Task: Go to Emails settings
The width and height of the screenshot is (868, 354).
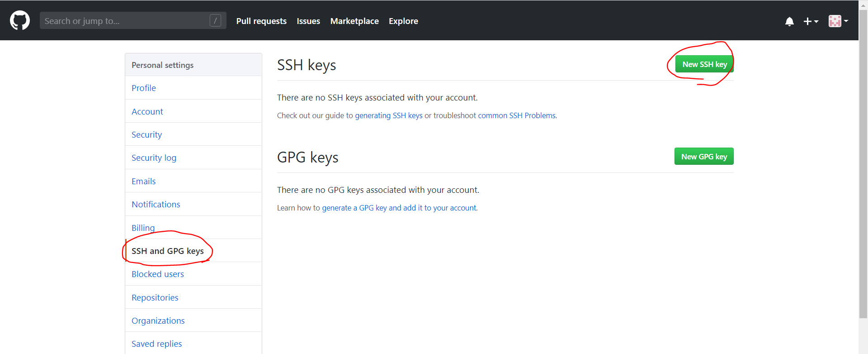Action: 193,181
